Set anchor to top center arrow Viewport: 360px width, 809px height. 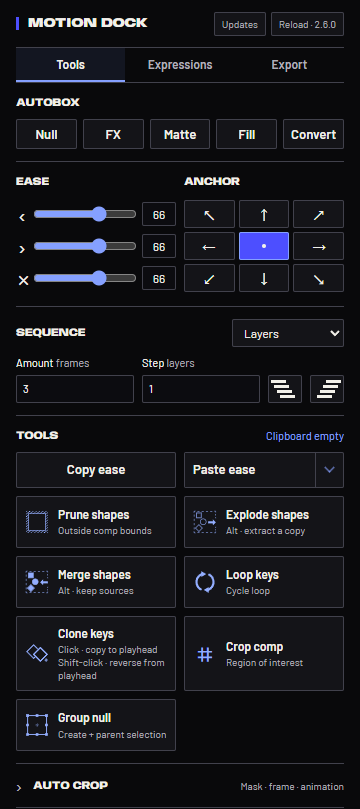(x=264, y=214)
